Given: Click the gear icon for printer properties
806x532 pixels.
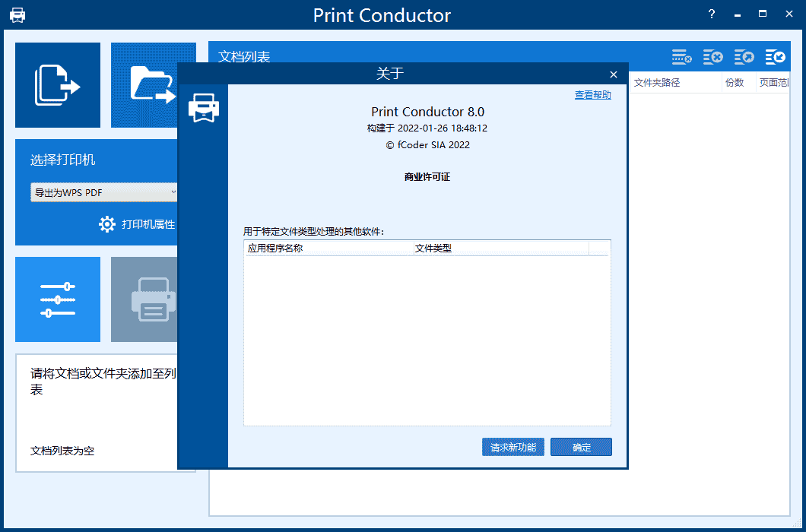Looking at the screenshot, I should [x=107, y=224].
